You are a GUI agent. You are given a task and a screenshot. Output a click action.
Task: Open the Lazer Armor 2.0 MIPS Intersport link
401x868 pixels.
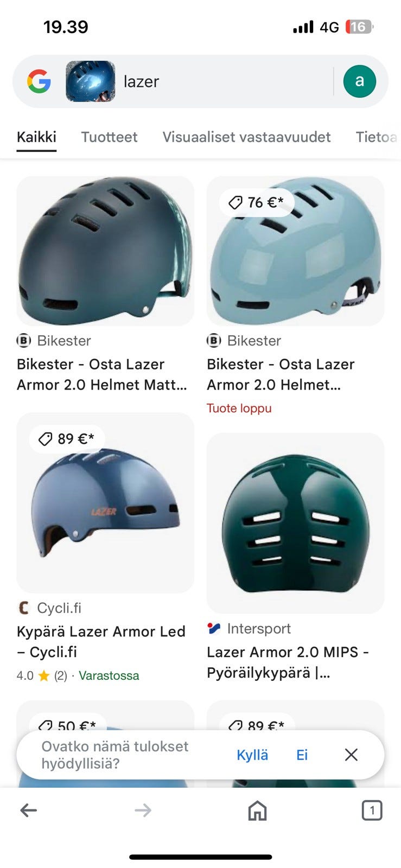tap(288, 662)
